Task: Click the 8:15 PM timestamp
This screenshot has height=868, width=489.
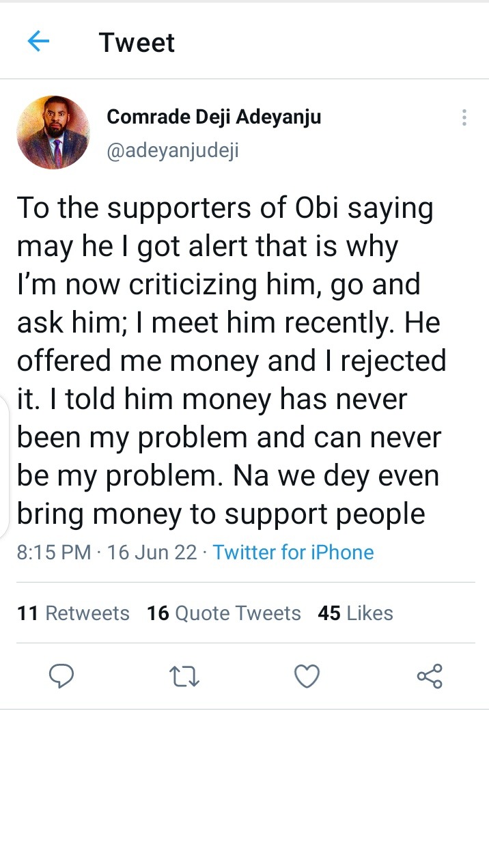Action: coord(53,552)
